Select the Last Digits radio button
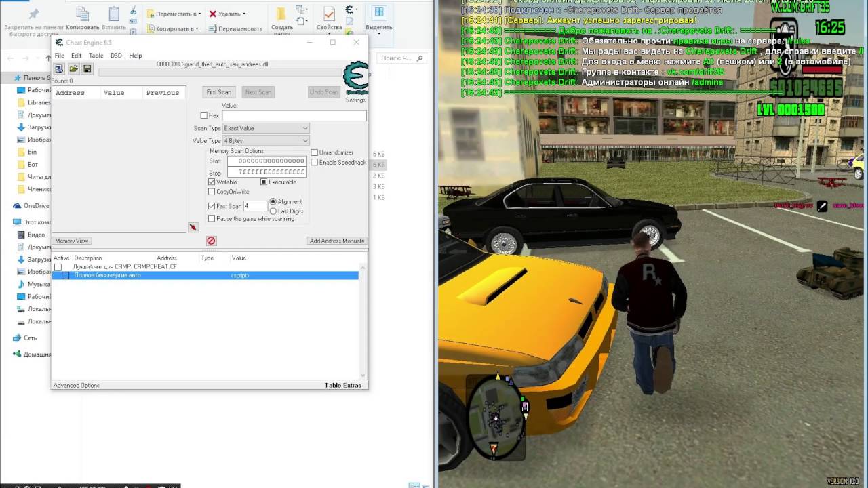 pos(273,211)
